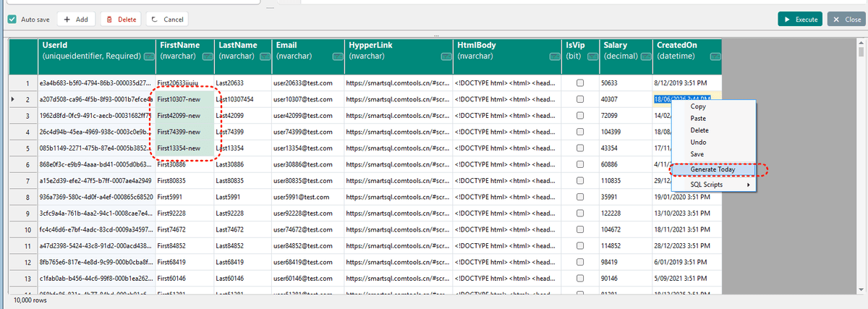The width and height of the screenshot is (868, 309).
Task: Choose Copy from context menu
Action: 713,106
